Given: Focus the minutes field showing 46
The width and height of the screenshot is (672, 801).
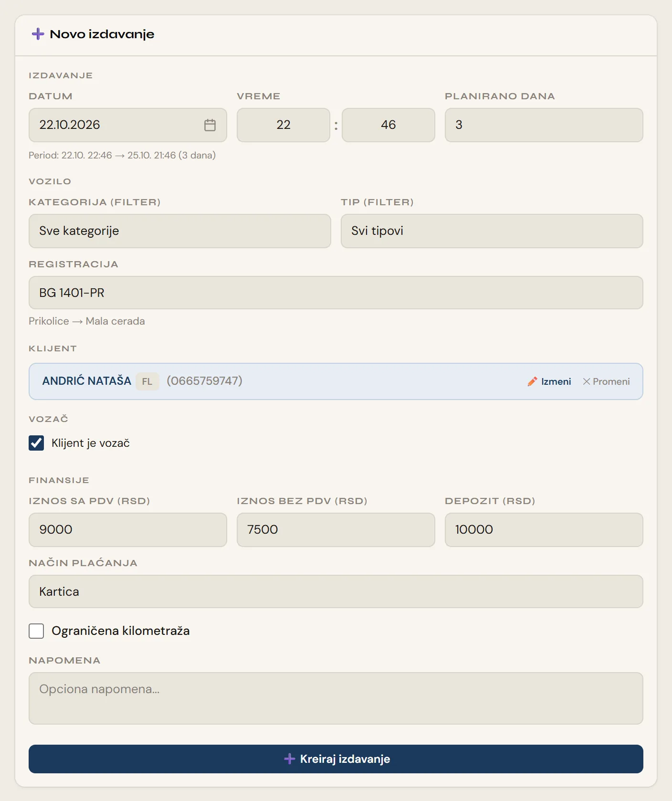Looking at the screenshot, I should point(388,125).
